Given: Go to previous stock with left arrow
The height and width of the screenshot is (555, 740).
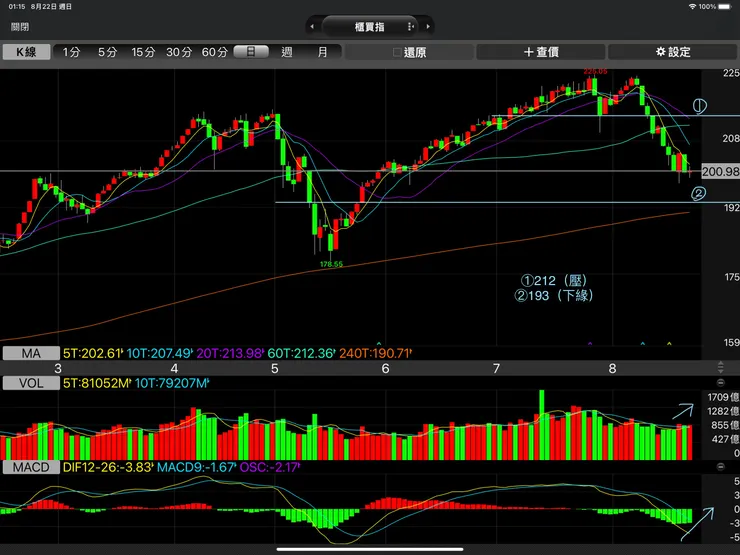Looking at the screenshot, I should click(312, 26).
